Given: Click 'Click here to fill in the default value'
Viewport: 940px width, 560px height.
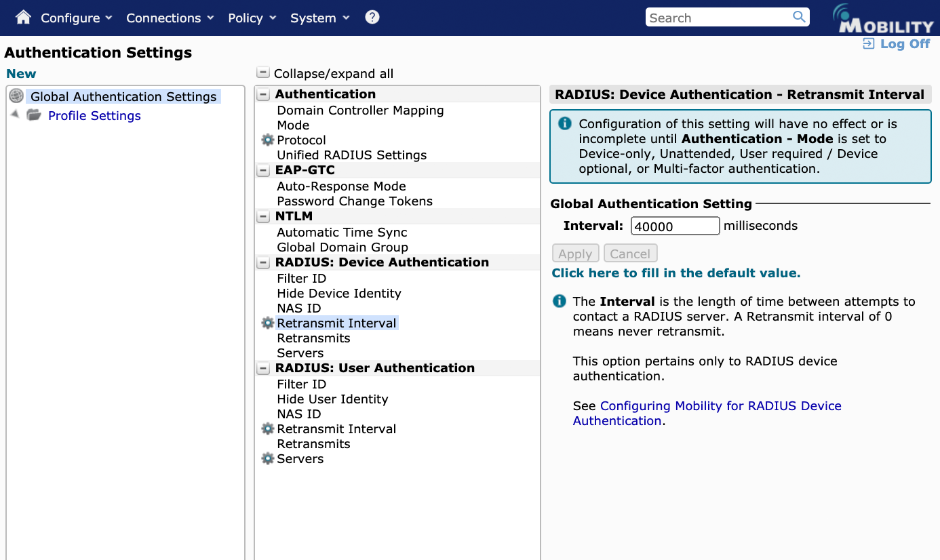Looking at the screenshot, I should pos(675,273).
